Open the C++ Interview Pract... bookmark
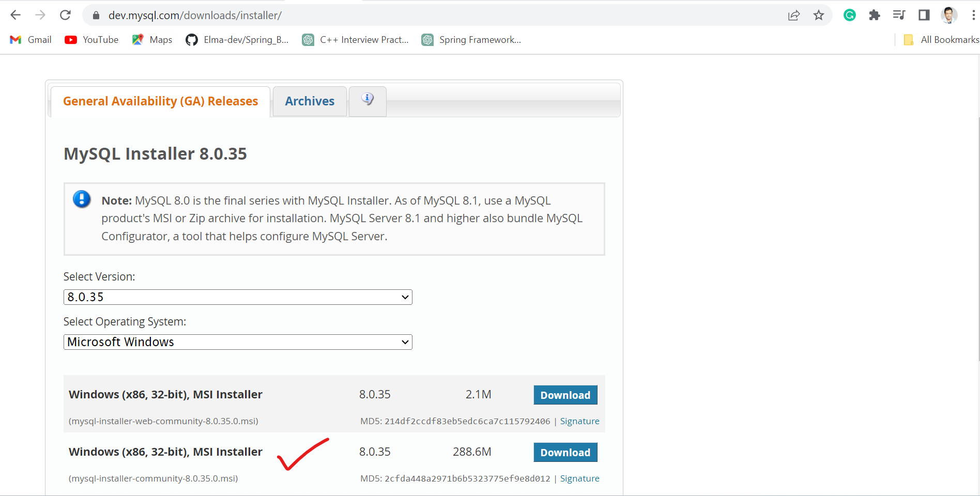 (x=355, y=40)
